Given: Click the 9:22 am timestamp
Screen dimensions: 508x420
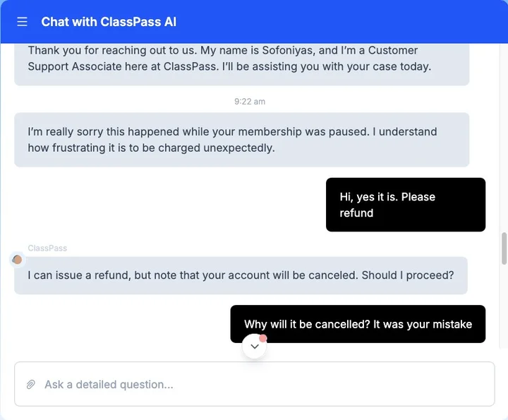Looking at the screenshot, I should [x=250, y=102].
